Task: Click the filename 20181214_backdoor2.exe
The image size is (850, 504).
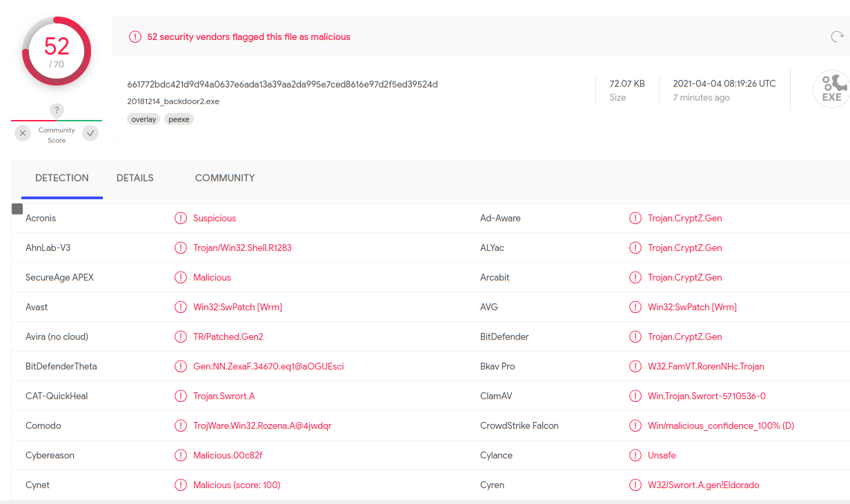Action: pyautogui.click(x=173, y=101)
